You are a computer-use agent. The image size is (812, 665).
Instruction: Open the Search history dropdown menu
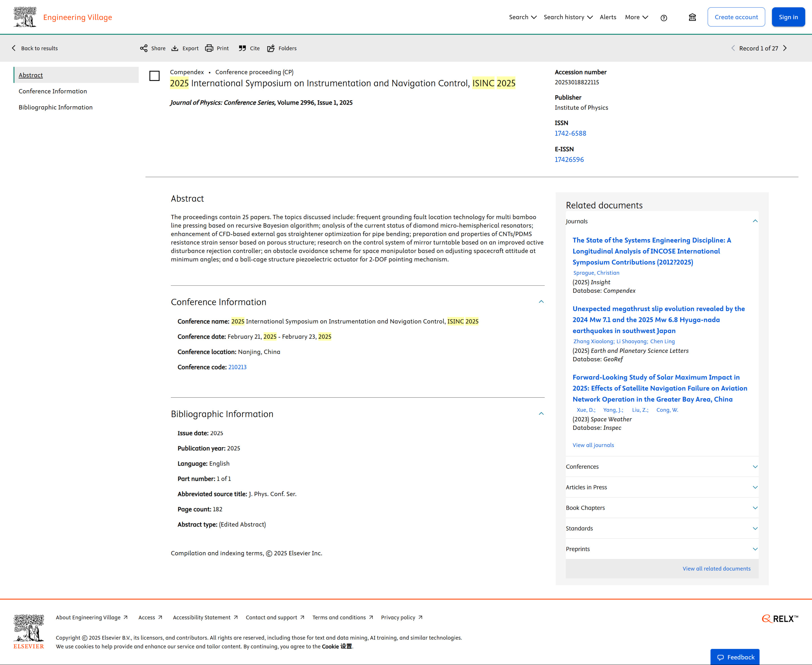point(568,17)
